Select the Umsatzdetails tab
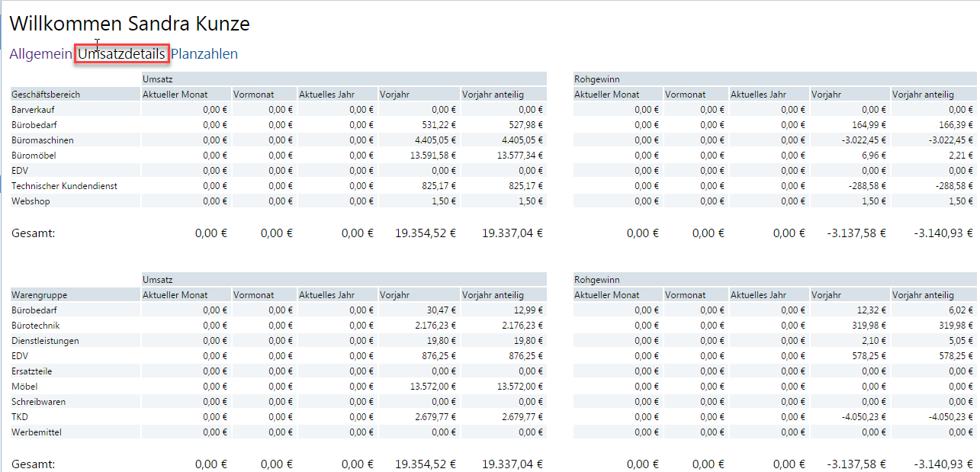 coord(121,54)
